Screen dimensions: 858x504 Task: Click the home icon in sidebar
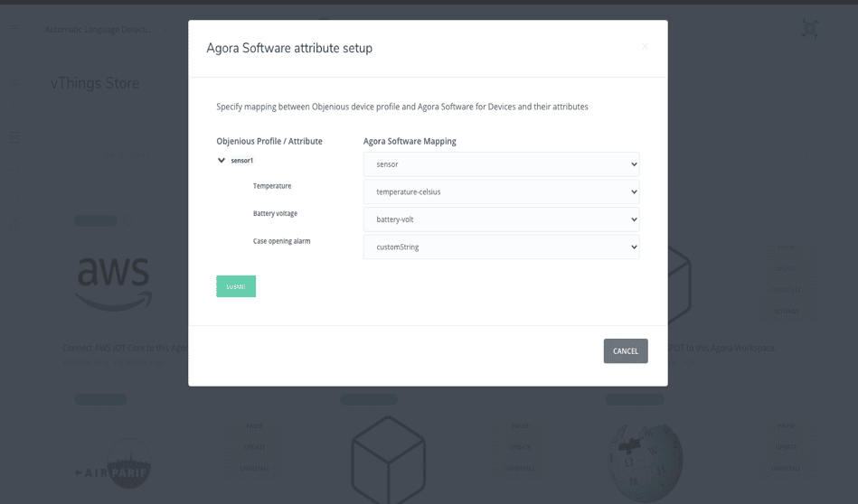tap(14, 80)
